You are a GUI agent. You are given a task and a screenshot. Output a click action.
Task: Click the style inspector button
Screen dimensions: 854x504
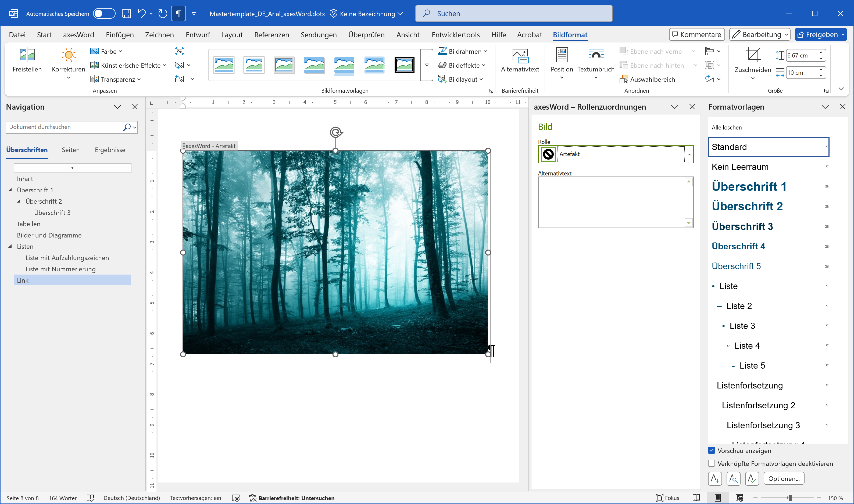733,478
